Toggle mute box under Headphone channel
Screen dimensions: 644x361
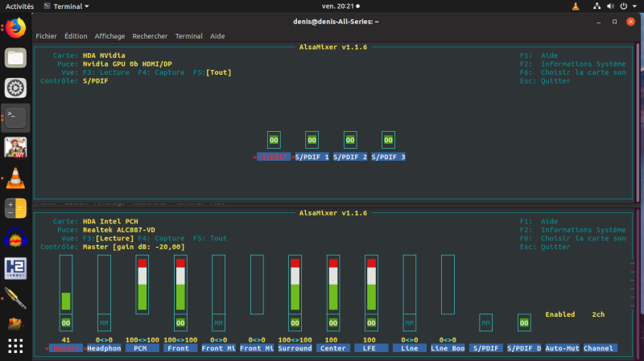(104, 322)
